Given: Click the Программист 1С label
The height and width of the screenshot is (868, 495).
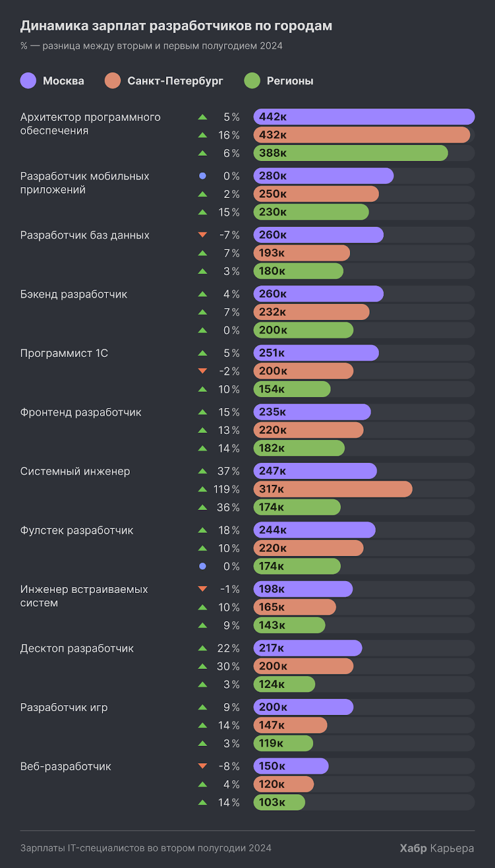Looking at the screenshot, I should tap(64, 353).
